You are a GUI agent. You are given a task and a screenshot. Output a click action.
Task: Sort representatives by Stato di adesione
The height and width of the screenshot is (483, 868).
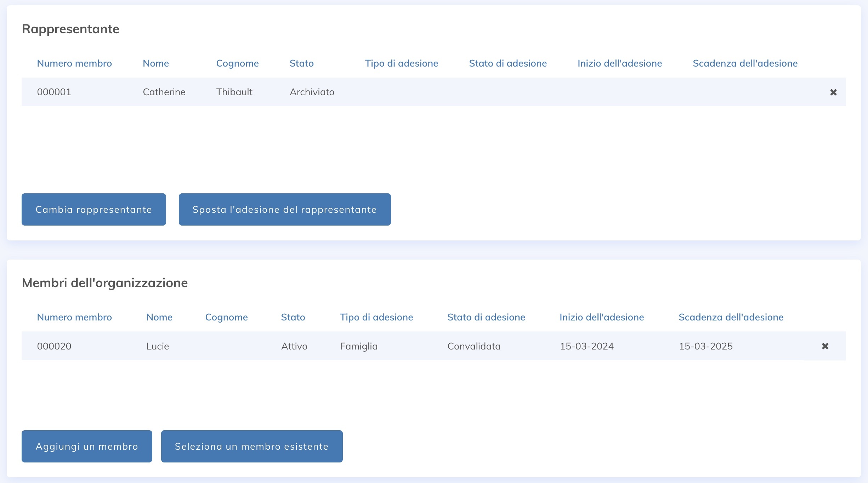click(x=508, y=63)
